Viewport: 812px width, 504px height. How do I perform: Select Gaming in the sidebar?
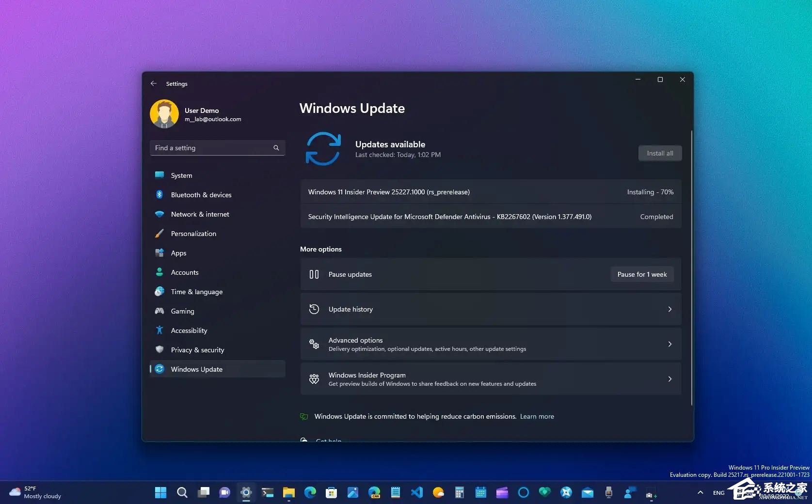217,311
